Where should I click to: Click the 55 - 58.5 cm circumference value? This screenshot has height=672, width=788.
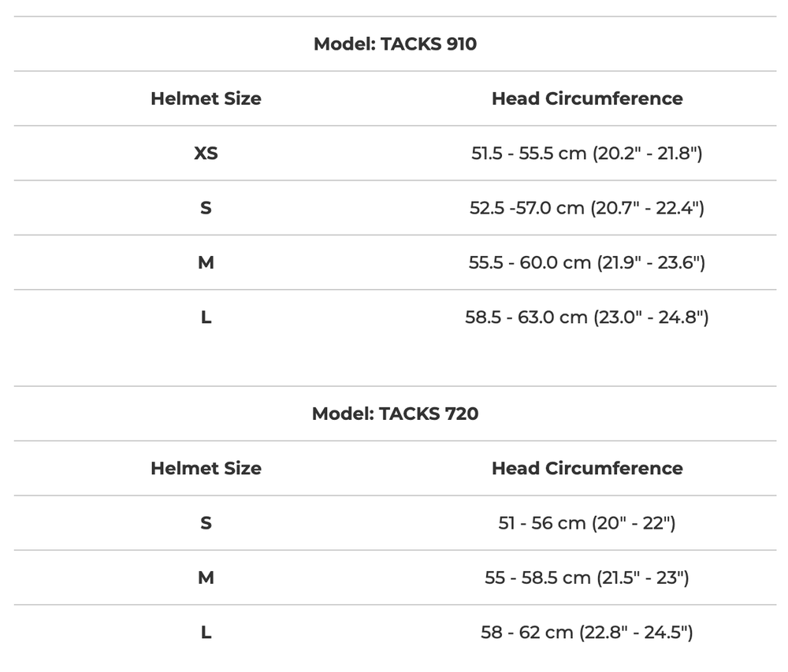tap(587, 577)
